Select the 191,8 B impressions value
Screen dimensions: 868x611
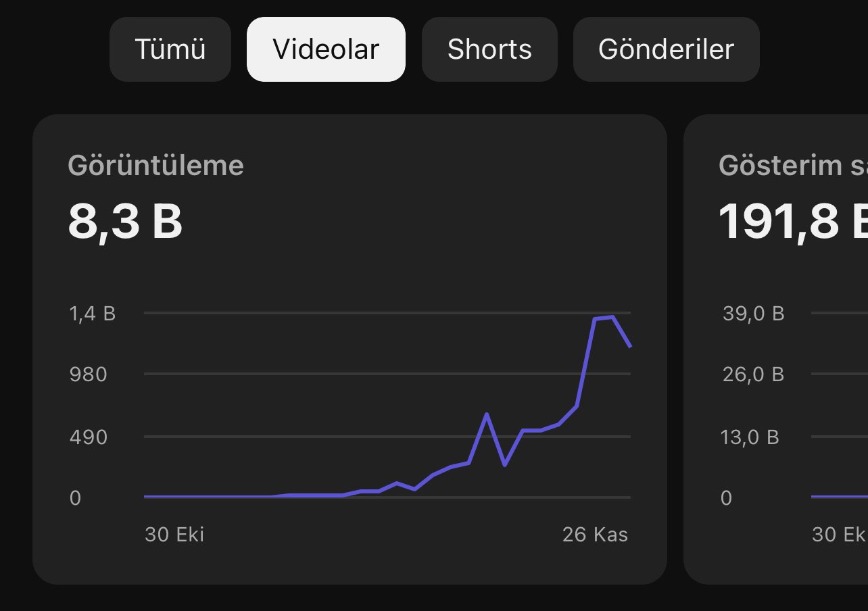click(x=793, y=222)
